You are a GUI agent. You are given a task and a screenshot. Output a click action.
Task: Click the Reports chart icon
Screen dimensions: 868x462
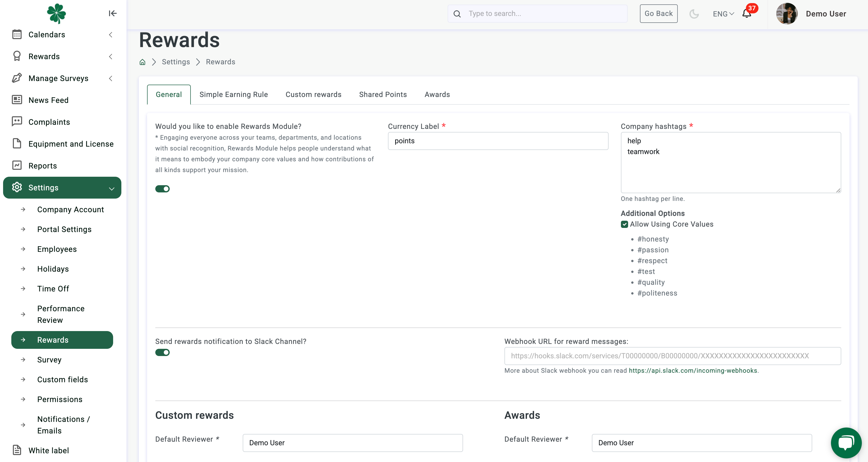(17, 166)
